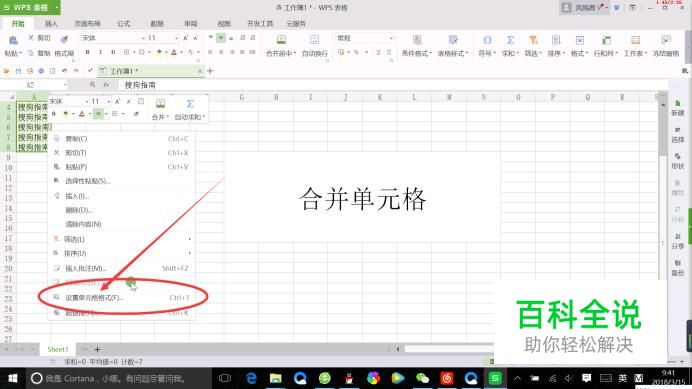Click the Wrap Text (自动换行) icon
This screenshot has height=389, width=692.
click(x=314, y=40)
